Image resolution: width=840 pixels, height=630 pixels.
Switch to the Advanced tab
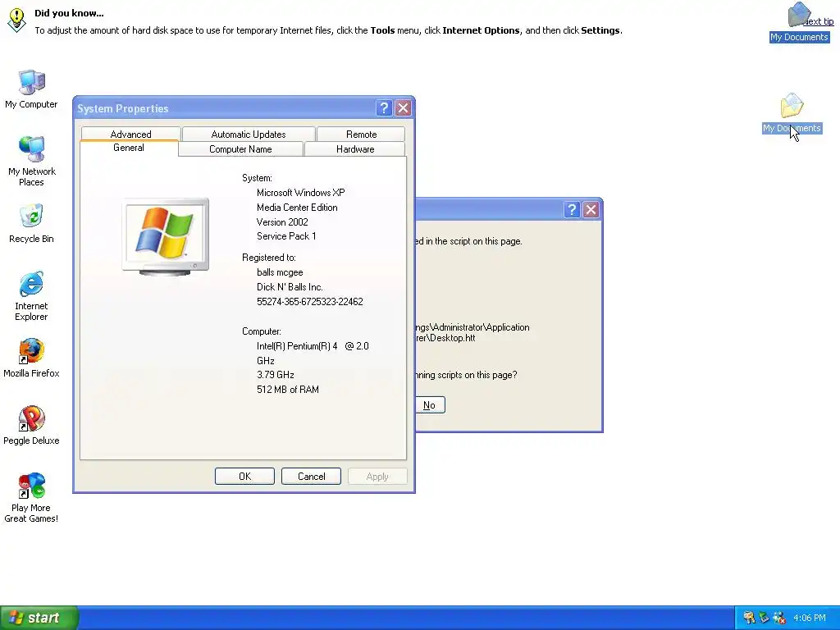[x=130, y=134]
